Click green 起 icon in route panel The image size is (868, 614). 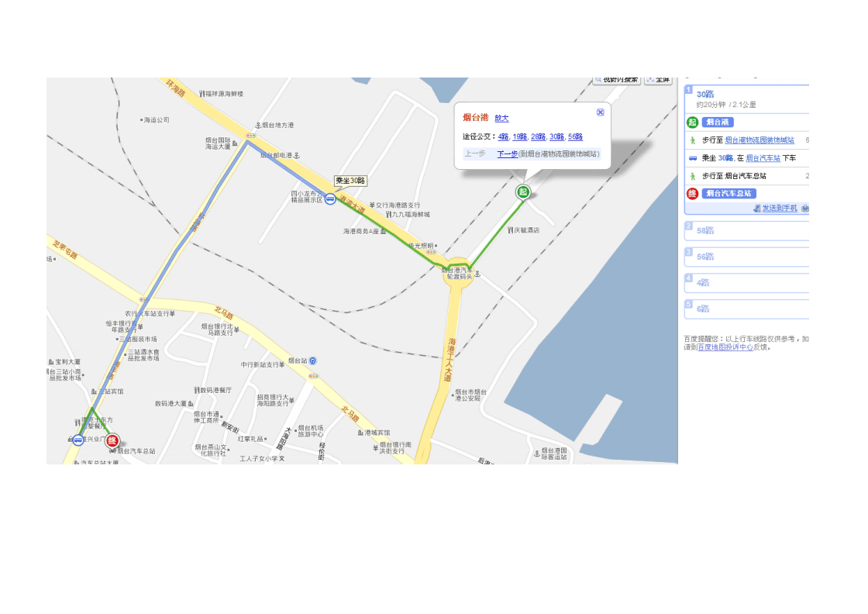tap(692, 122)
